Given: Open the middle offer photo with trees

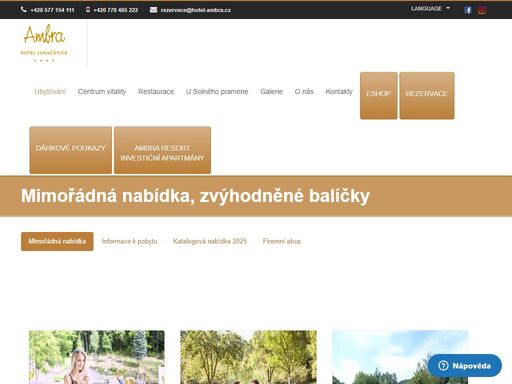Looking at the screenshot, I should coord(248,357).
